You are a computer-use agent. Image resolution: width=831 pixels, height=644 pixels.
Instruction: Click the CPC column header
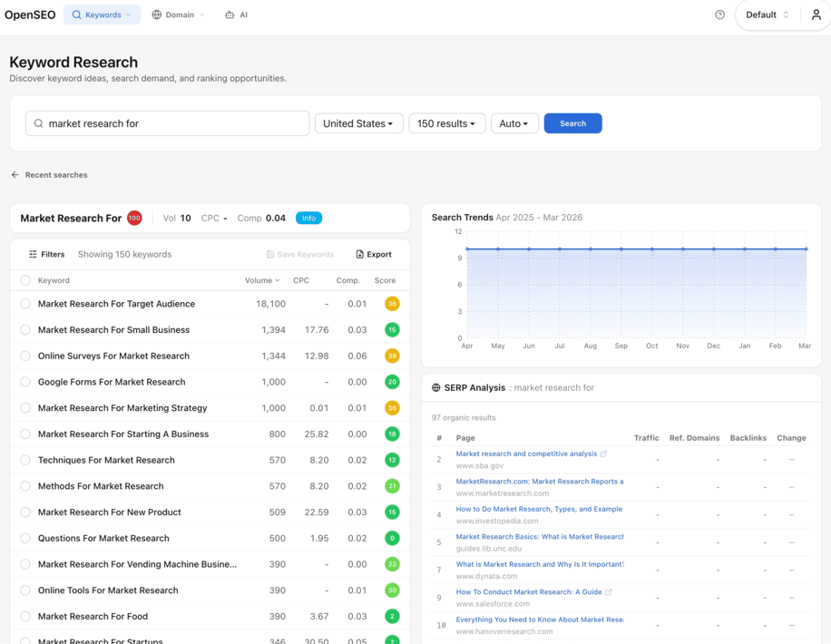tap(301, 280)
